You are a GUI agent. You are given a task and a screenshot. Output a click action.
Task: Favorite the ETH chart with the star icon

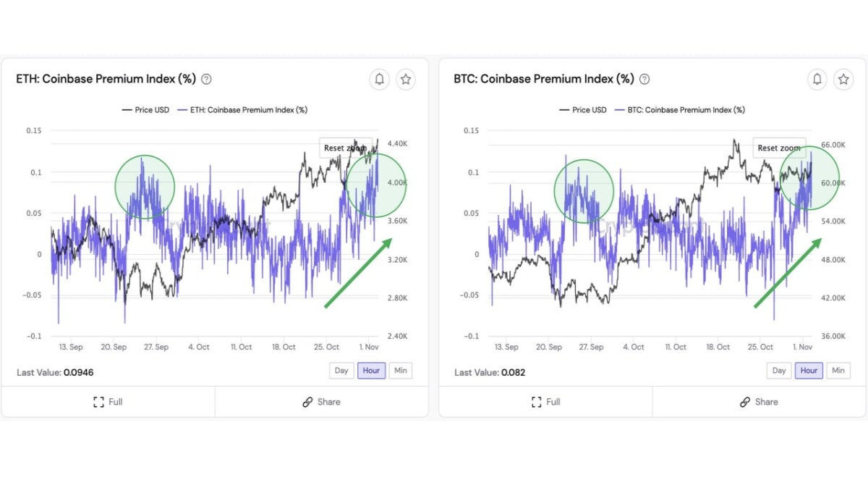click(406, 79)
